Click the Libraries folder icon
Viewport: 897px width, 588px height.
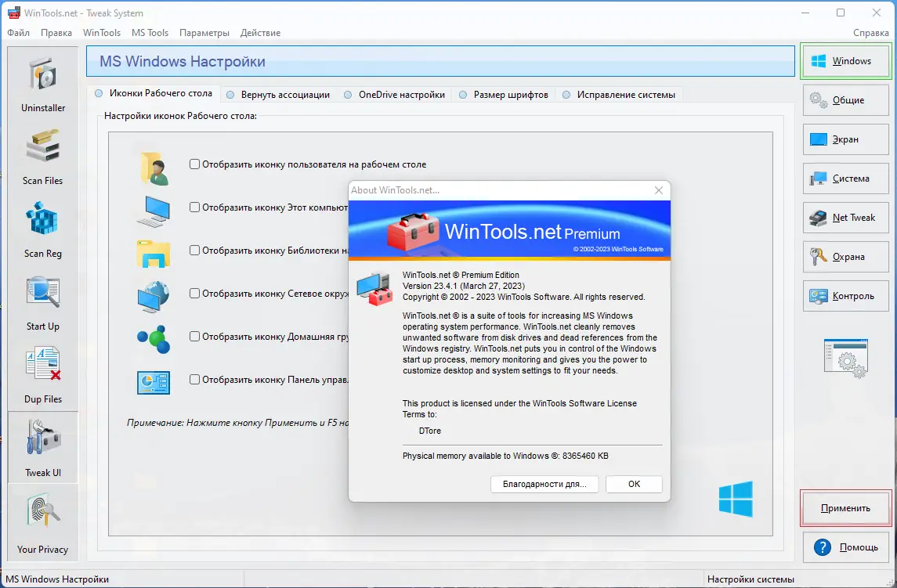click(x=154, y=254)
